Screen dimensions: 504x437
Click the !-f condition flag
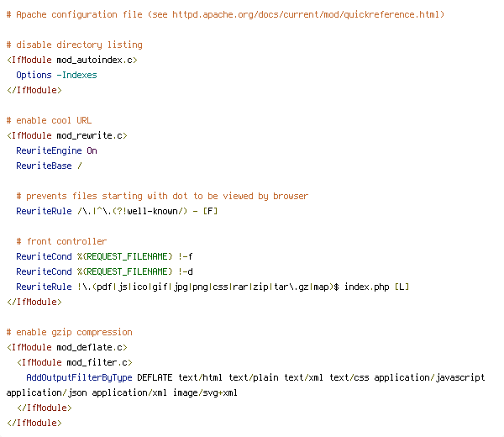click(x=186, y=256)
